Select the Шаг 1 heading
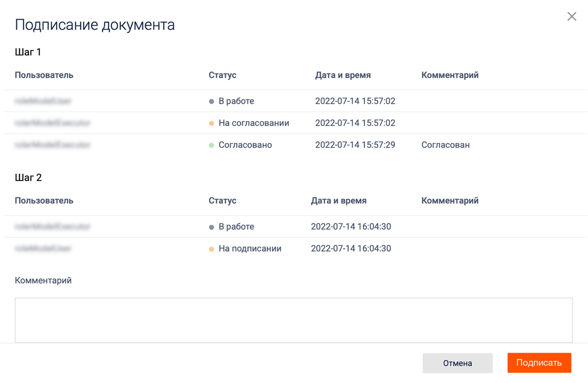 click(x=28, y=52)
